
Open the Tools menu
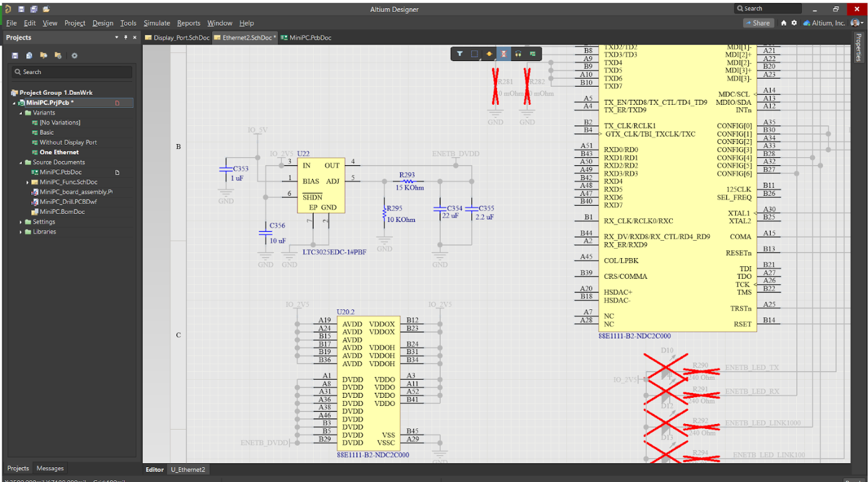tap(128, 23)
